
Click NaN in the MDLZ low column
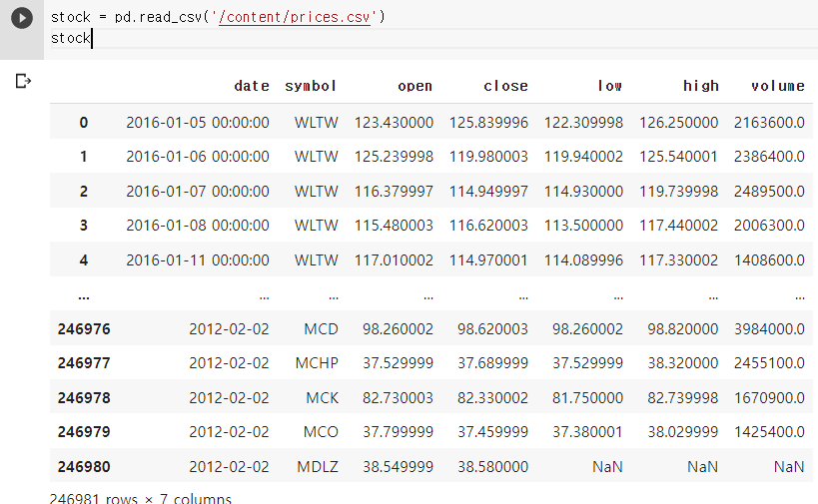tap(607, 466)
